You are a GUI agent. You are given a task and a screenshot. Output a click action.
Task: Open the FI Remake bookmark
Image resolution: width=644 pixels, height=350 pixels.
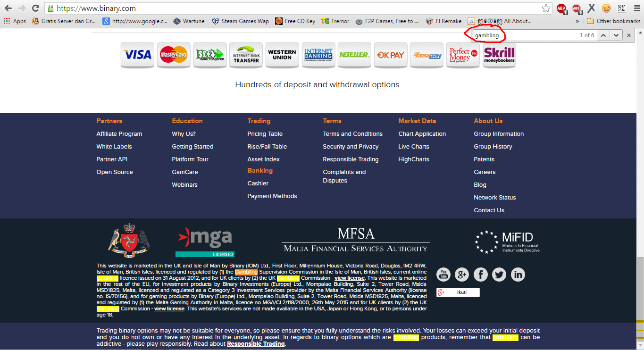coord(443,21)
